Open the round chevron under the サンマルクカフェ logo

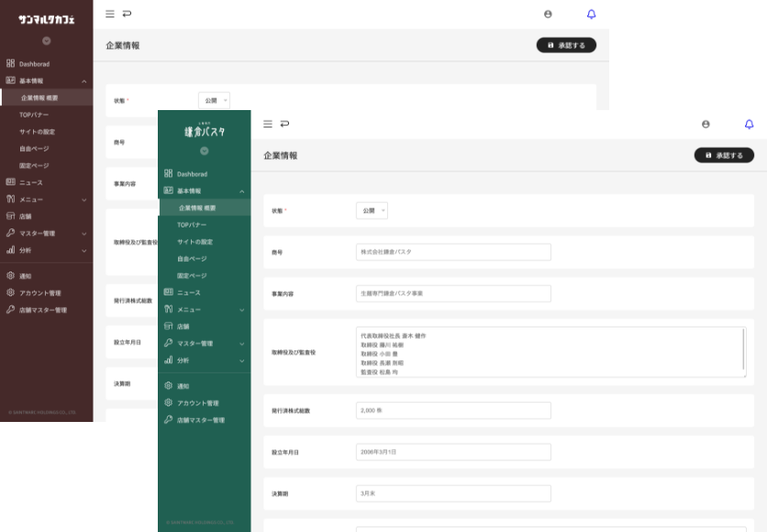(47, 41)
